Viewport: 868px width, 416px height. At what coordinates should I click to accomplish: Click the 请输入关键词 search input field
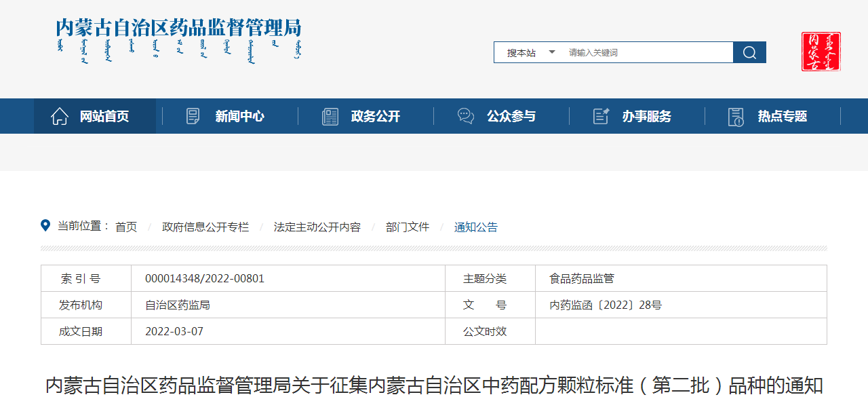coord(647,52)
